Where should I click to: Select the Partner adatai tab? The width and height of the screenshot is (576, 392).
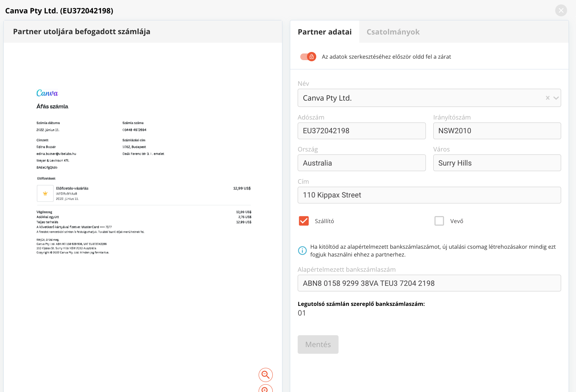(325, 32)
